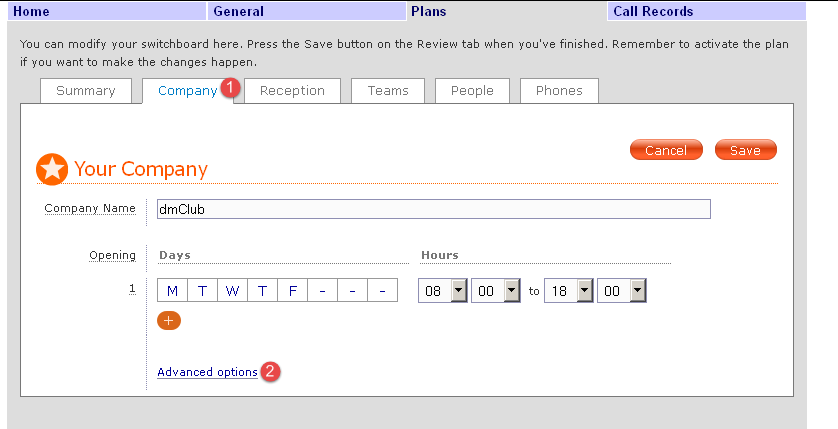Switch to the Reception tab
Image resolution: width=838 pixels, height=429 pixels.
pos(292,91)
